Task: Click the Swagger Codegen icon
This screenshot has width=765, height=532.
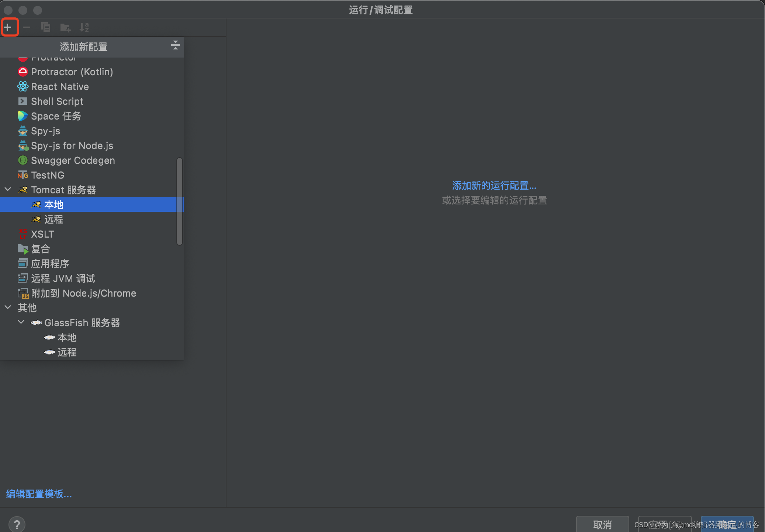Action: 23,160
